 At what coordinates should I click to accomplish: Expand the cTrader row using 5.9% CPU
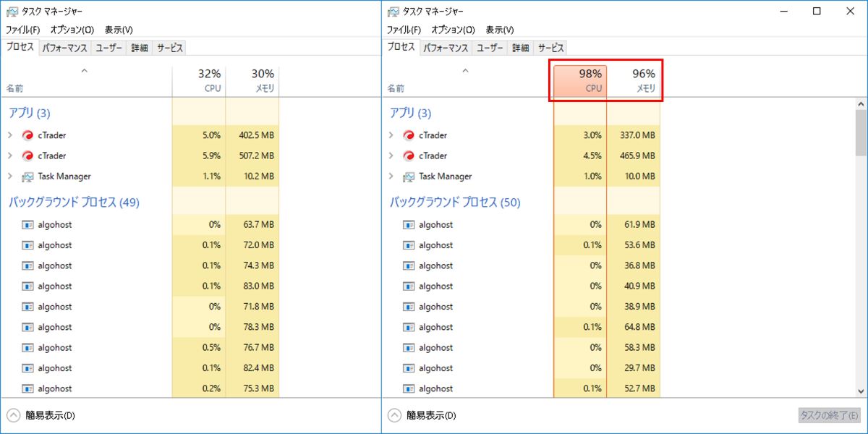point(10,156)
